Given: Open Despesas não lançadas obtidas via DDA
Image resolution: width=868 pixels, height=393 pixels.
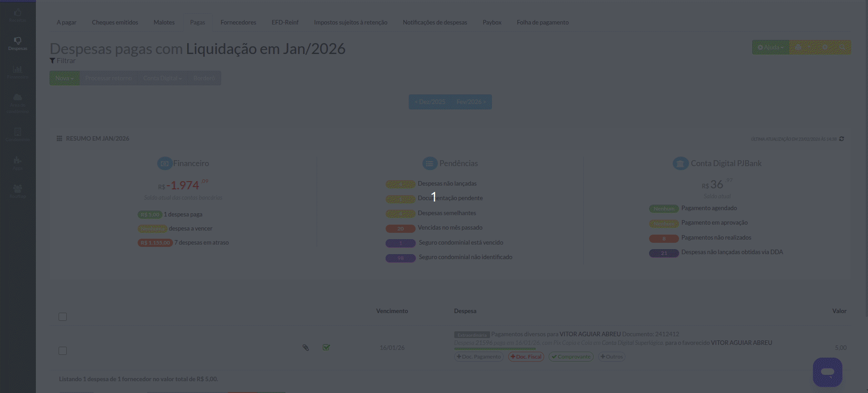Looking at the screenshot, I should pos(732,252).
